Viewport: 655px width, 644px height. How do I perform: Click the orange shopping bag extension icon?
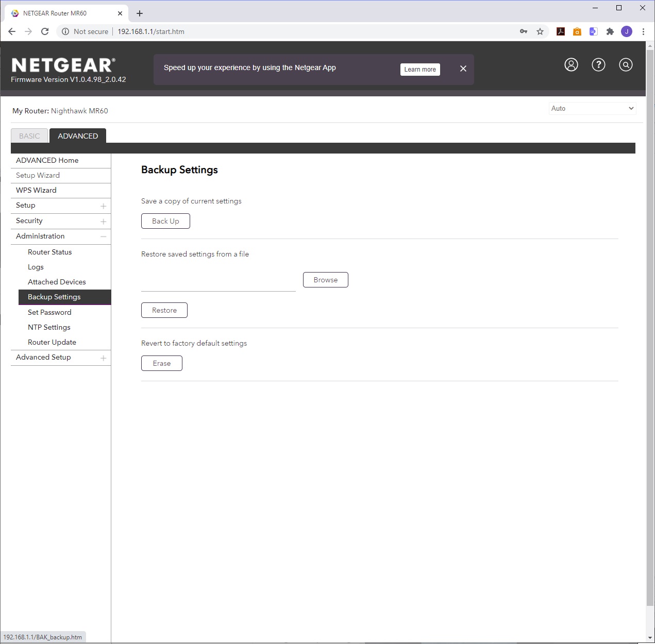coord(577,31)
